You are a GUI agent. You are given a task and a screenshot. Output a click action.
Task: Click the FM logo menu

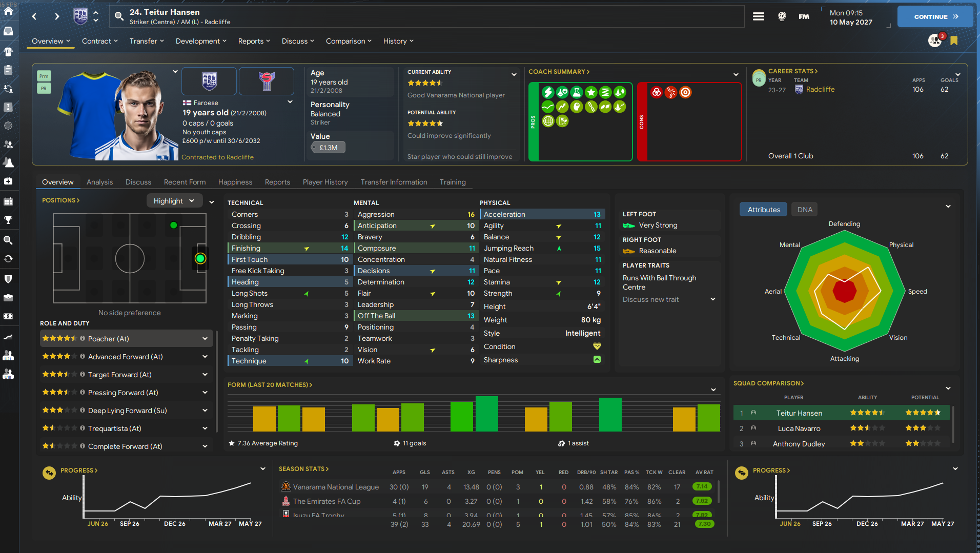click(804, 16)
